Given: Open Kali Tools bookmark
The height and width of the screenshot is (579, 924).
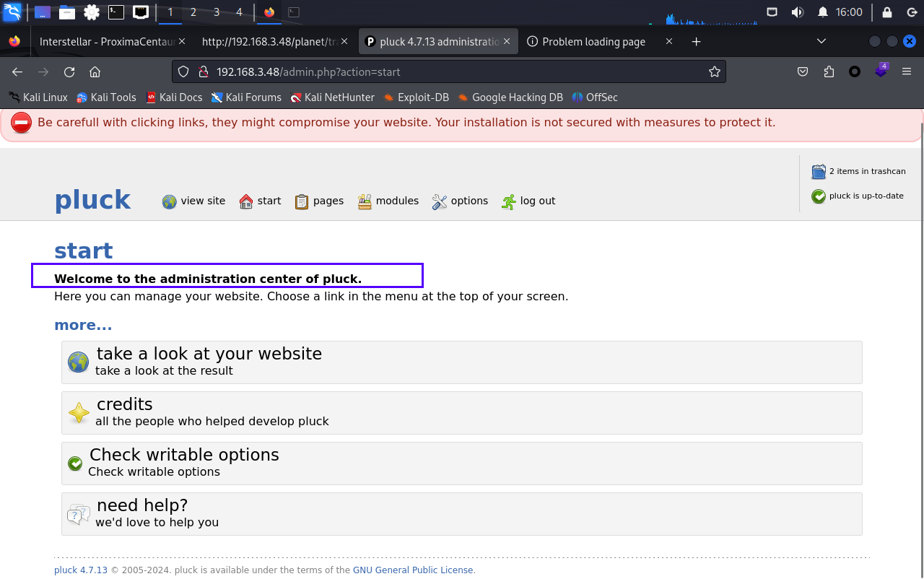Looking at the screenshot, I should pos(106,97).
